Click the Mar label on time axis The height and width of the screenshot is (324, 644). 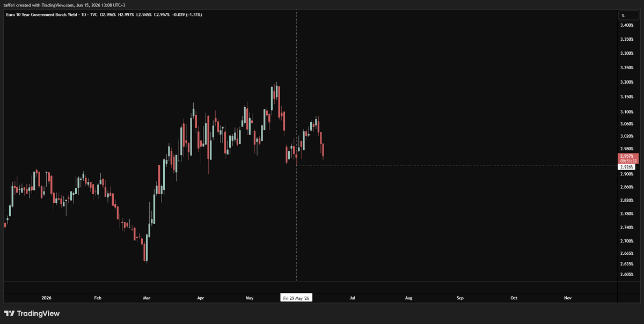pyautogui.click(x=148, y=297)
